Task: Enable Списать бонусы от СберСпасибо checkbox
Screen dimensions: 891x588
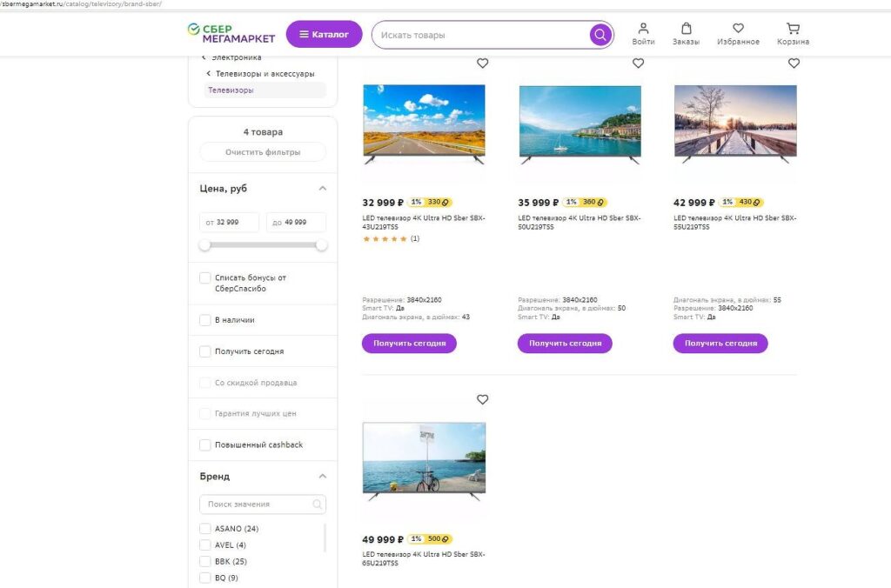Action: (205, 277)
